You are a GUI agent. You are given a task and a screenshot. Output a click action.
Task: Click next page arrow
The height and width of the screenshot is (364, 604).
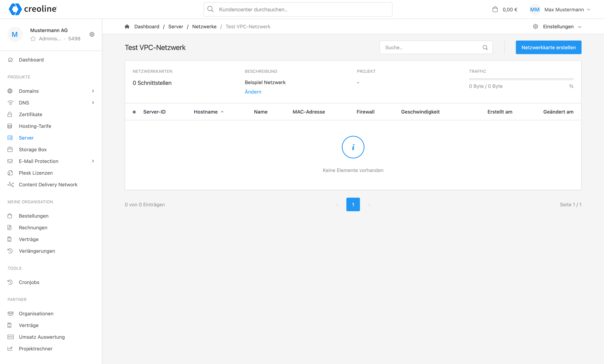pyautogui.click(x=369, y=204)
